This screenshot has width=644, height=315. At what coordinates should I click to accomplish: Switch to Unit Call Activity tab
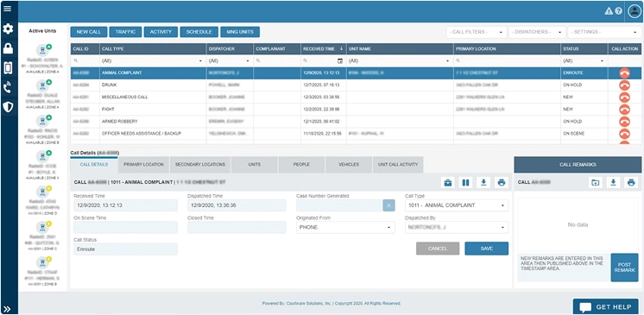pos(398,165)
